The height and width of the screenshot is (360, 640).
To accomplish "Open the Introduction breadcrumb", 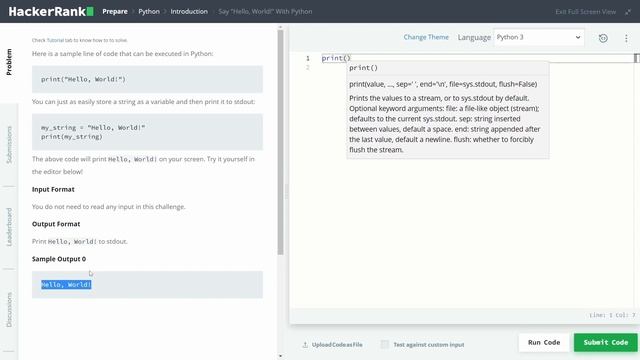I will [189, 11].
